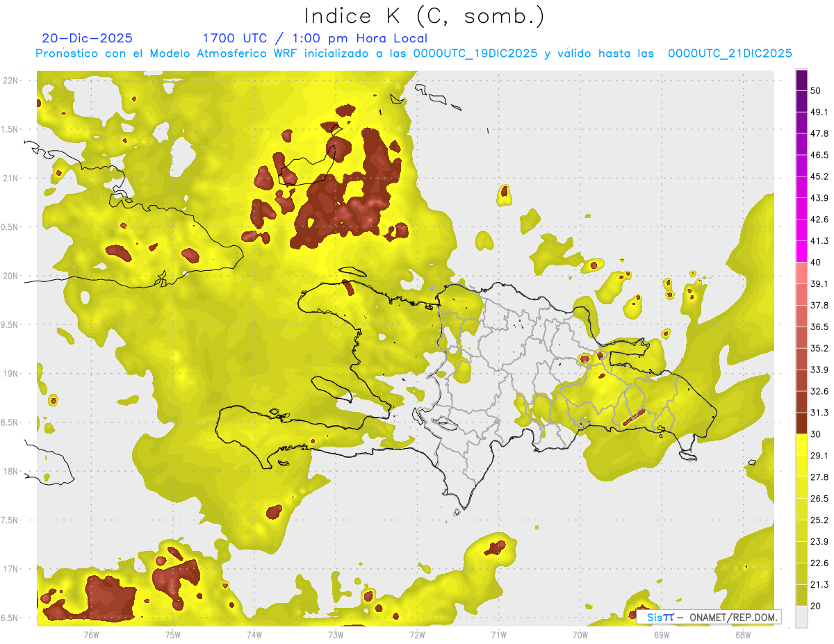
Task: Click the '25.2' colorbar value
Action: (x=819, y=520)
